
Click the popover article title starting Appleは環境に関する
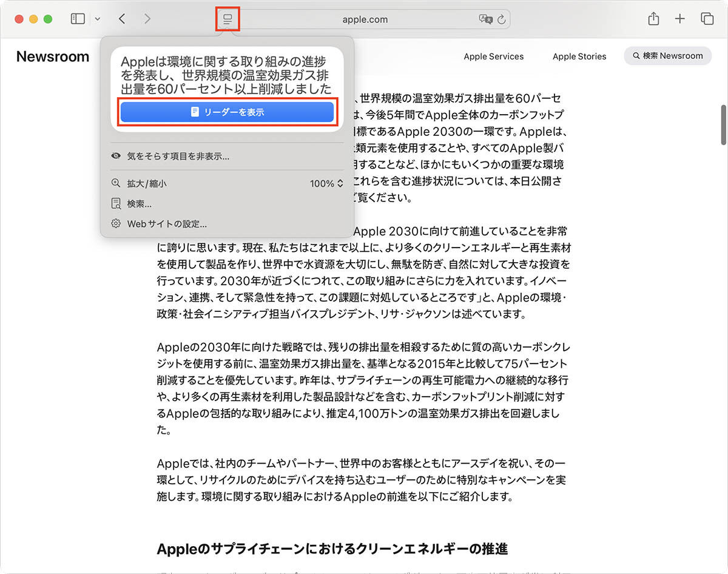(x=226, y=75)
